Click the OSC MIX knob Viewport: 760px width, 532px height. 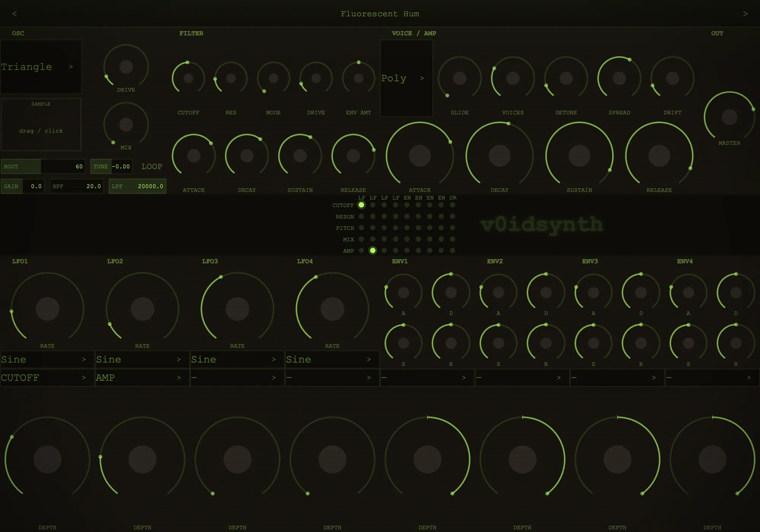[126, 125]
